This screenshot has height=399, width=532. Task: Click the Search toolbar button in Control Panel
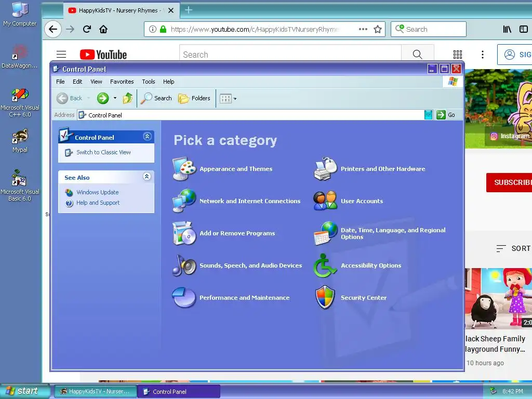[156, 98]
